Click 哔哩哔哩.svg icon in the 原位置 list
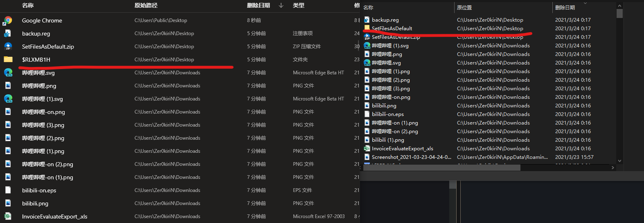 pyautogui.click(x=367, y=62)
